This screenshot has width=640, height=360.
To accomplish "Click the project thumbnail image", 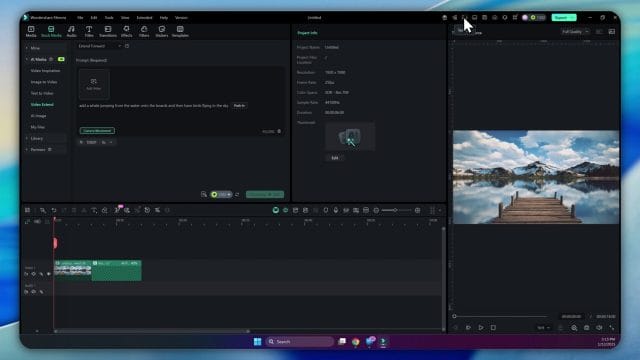I will tap(350, 137).
